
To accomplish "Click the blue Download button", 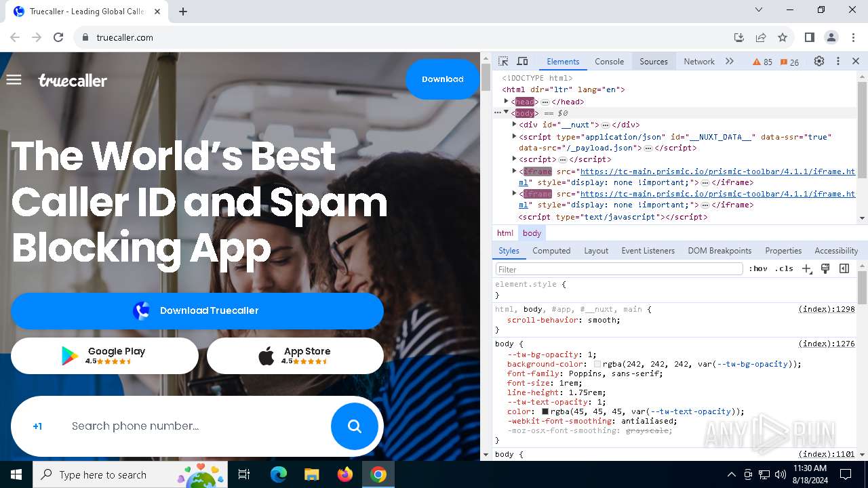I will coord(442,79).
